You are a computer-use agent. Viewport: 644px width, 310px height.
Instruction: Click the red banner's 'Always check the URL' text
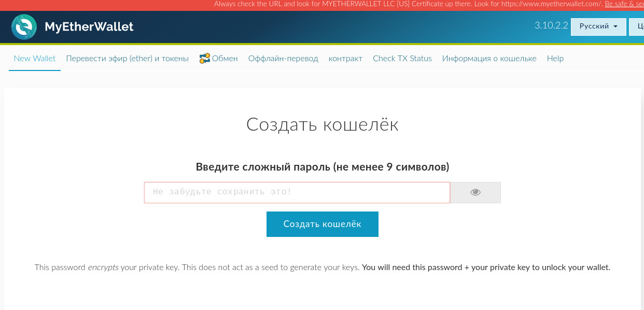(404, 4)
